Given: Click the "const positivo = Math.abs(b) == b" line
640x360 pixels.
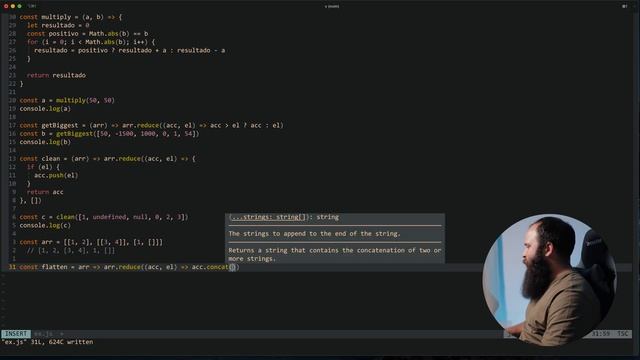Looking at the screenshot, I should point(87,33).
